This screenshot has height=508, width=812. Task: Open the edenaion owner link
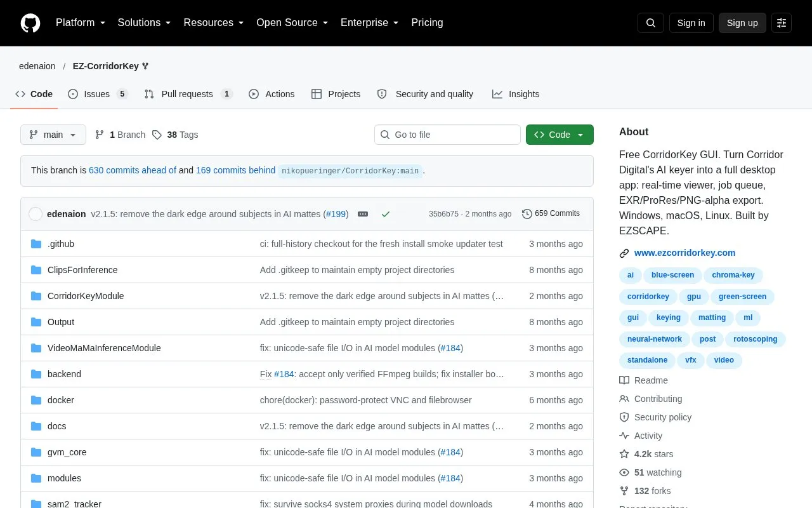[37, 66]
